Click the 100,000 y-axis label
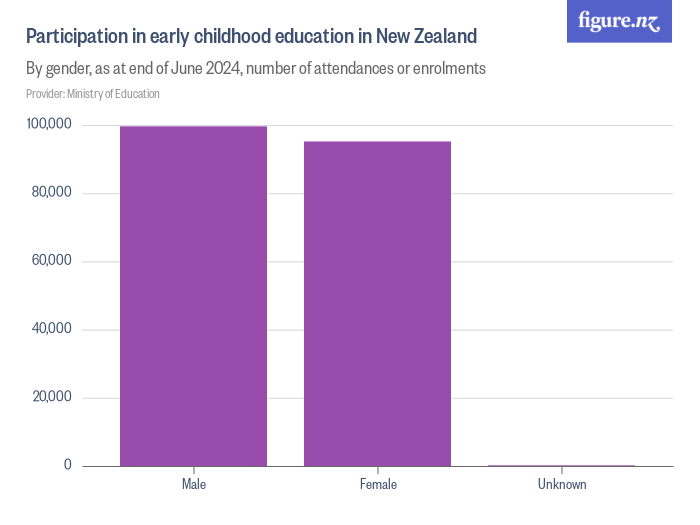Image resolution: width=700 pixels, height=525 pixels. click(49, 125)
